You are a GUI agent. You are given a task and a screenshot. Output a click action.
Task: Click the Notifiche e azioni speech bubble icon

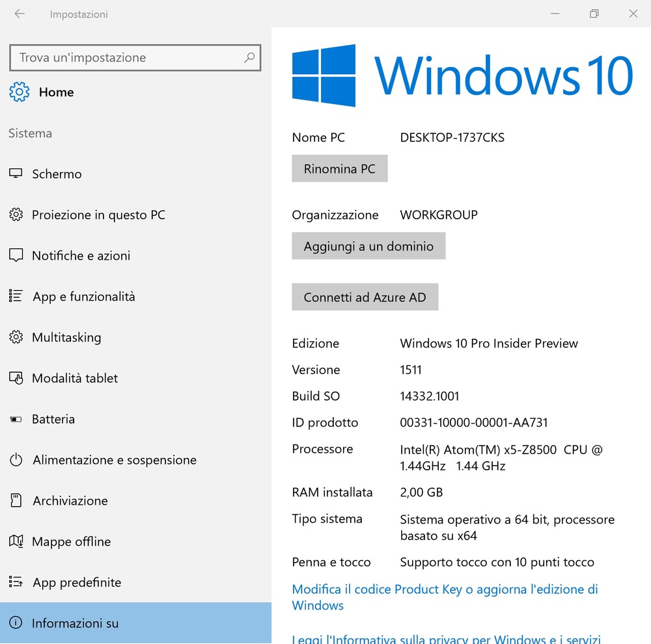coord(16,256)
